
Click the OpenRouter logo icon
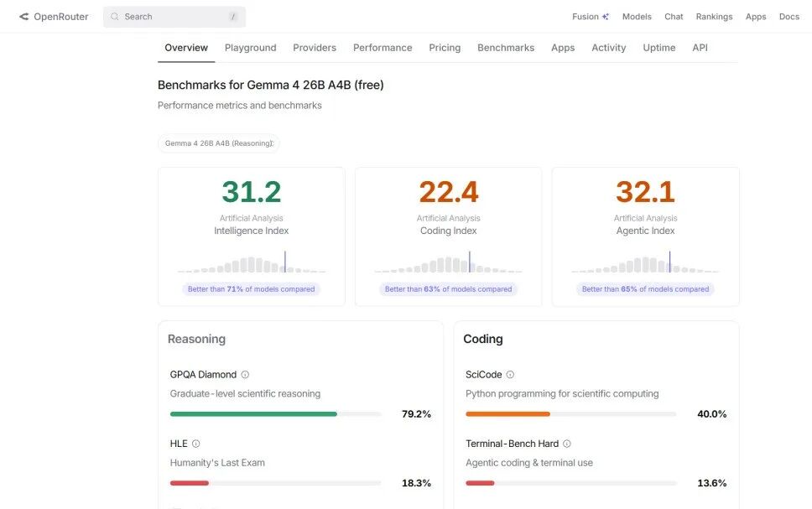coord(23,17)
